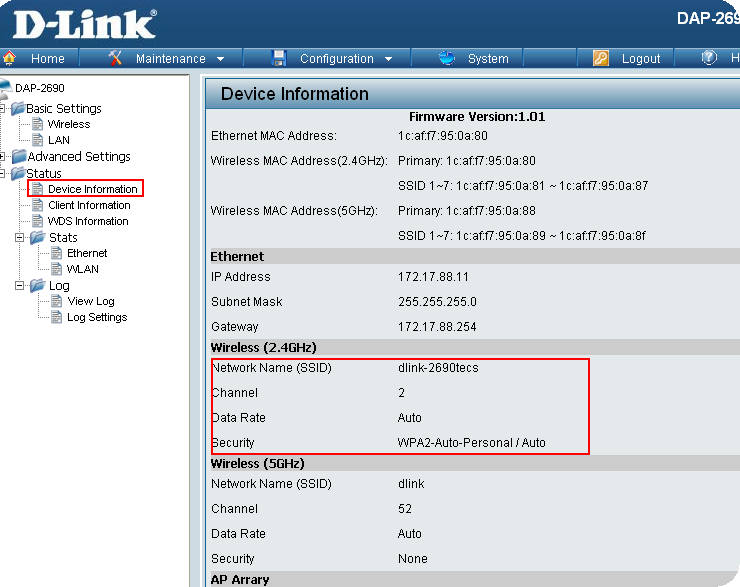Click the Basic Settings label

[64, 109]
